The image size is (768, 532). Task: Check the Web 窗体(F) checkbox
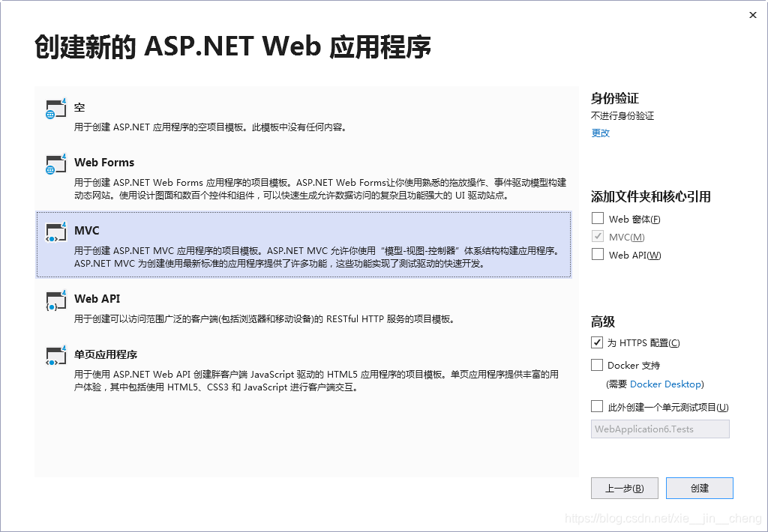598,218
